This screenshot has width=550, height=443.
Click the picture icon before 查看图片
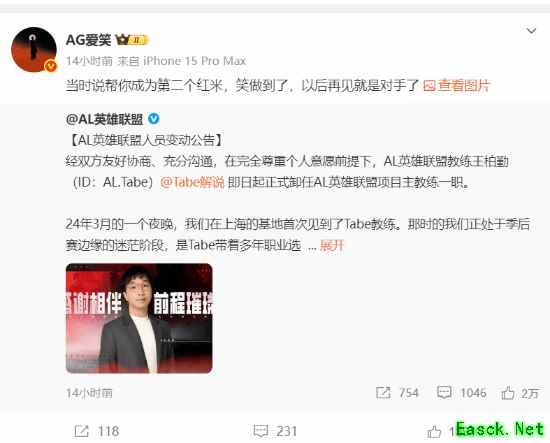[x=429, y=86]
